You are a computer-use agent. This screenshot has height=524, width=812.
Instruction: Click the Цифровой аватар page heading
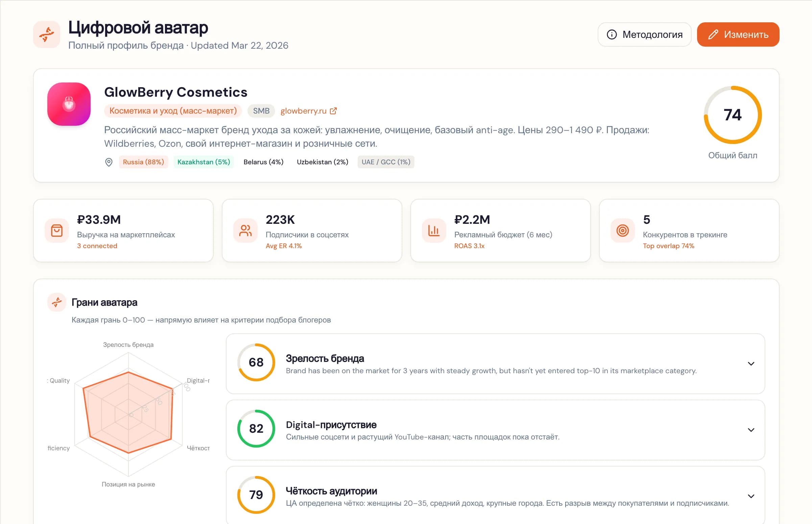point(138,28)
